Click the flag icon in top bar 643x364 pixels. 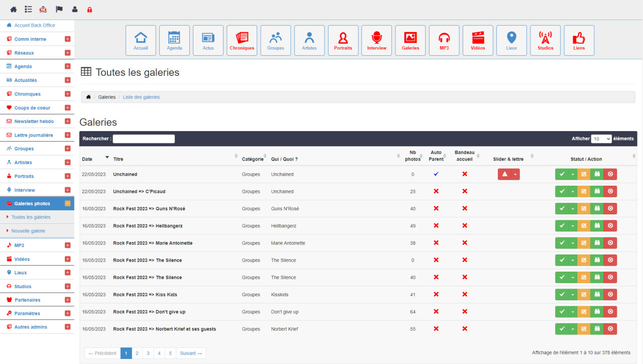[59, 10]
